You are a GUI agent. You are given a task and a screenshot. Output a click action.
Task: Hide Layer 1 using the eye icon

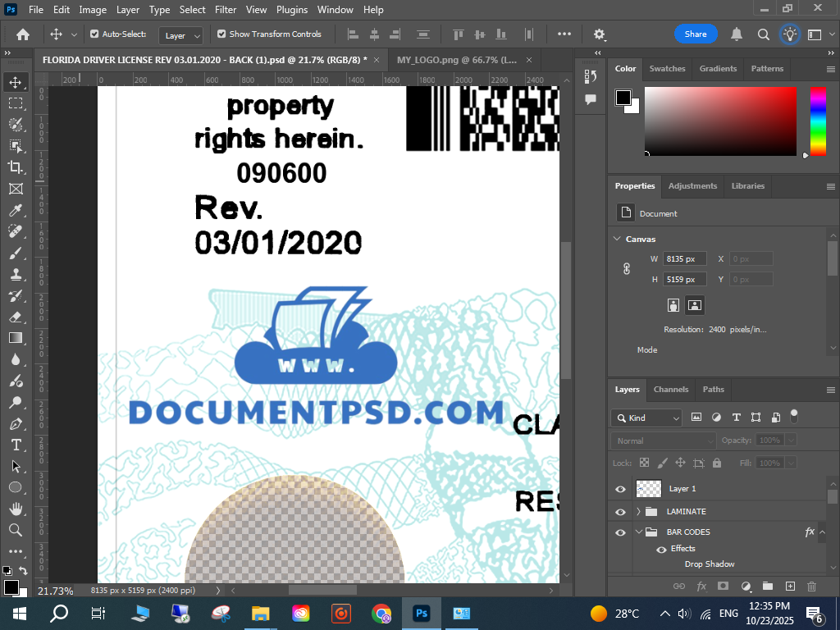point(620,489)
